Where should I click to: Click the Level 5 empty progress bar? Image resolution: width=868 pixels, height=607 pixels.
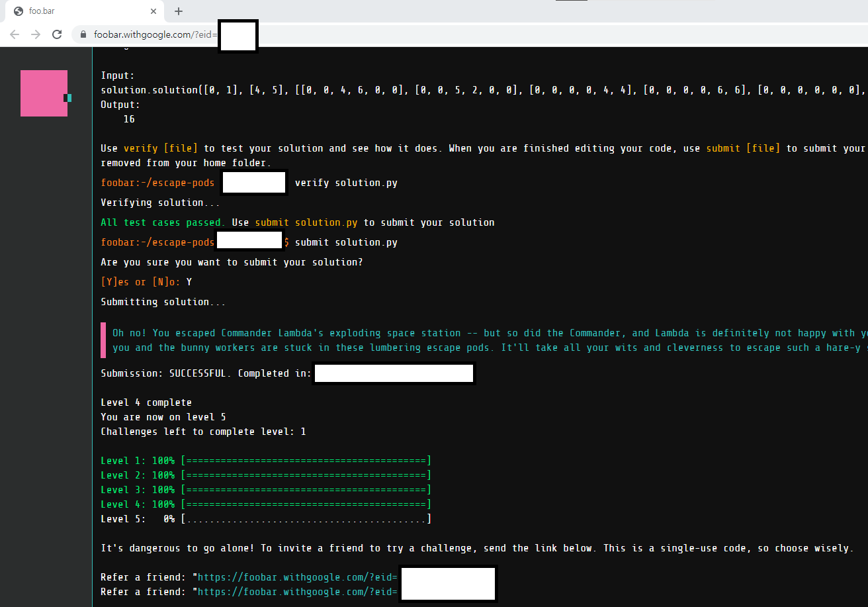click(306, 519)
